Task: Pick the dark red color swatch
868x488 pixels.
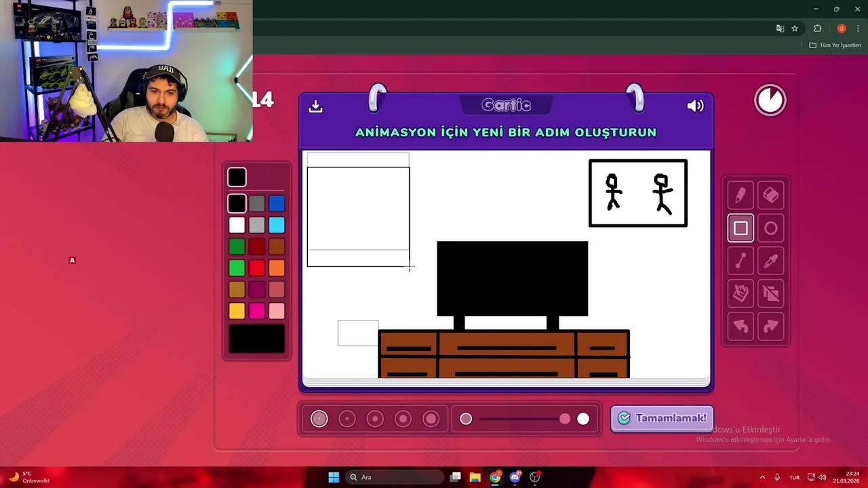Action: click(256, 247)
